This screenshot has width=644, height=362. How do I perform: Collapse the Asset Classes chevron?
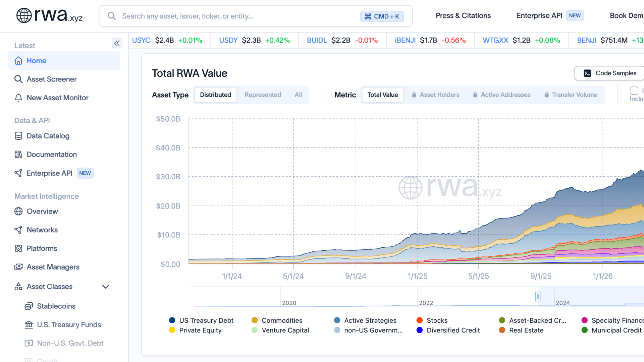106,287
